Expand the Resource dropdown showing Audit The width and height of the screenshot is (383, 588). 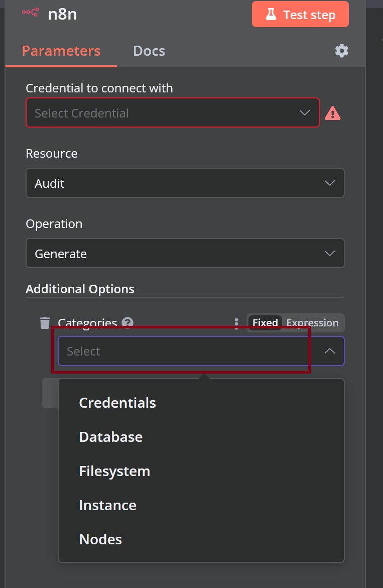pos(185,183)
